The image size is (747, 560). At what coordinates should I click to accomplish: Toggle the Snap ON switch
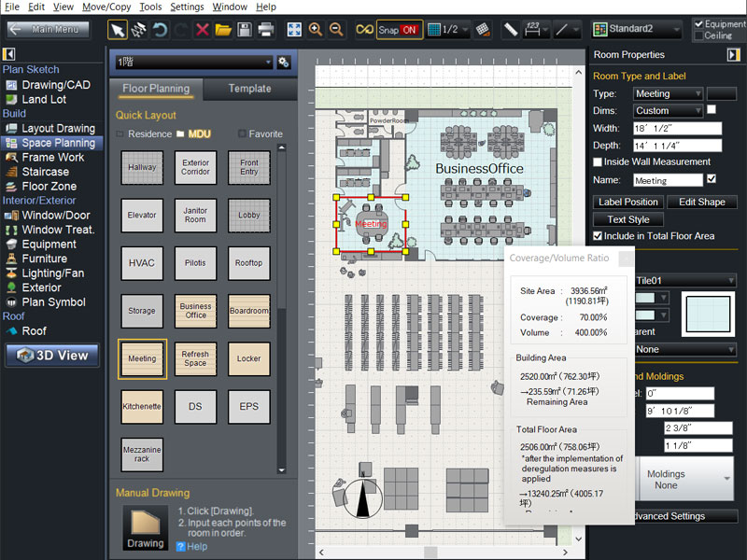pos(397,30)
